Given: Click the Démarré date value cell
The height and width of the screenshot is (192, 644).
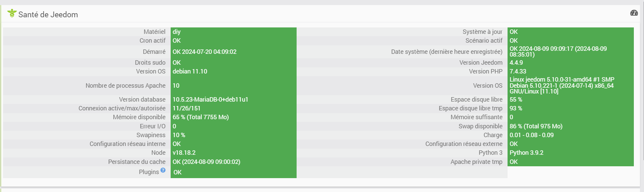Looking at the screenshot, I should (234, 52).
